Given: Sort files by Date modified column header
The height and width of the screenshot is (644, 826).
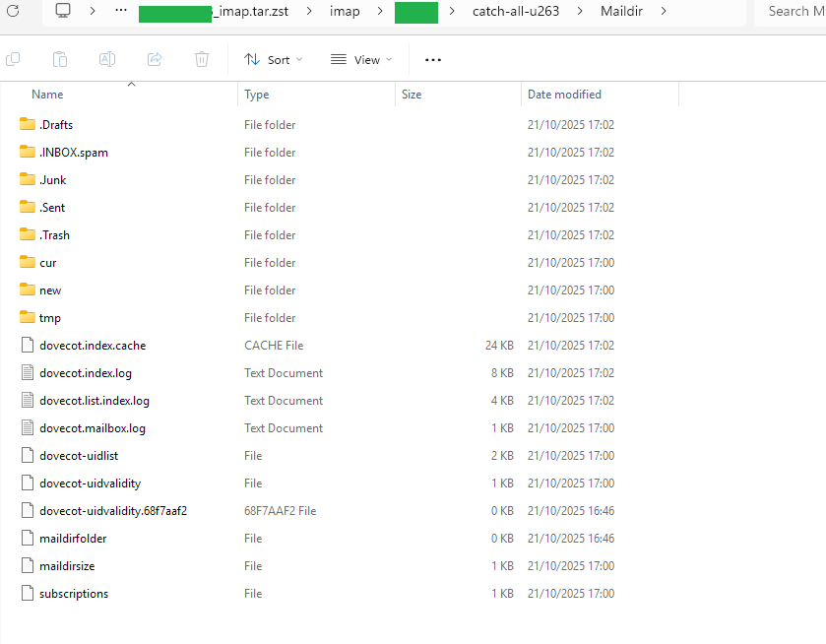Looking at the screenshot, I should (564, 95).
